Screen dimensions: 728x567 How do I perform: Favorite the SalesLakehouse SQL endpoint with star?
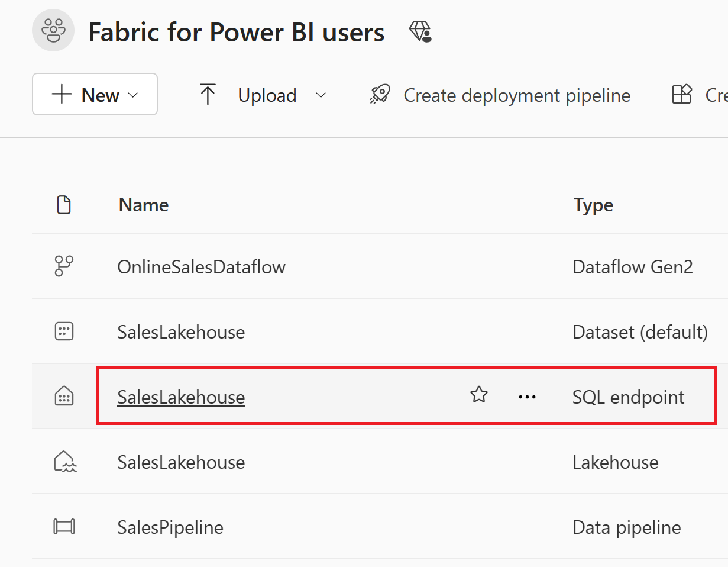pyautogui.click(x=478, y=395)
